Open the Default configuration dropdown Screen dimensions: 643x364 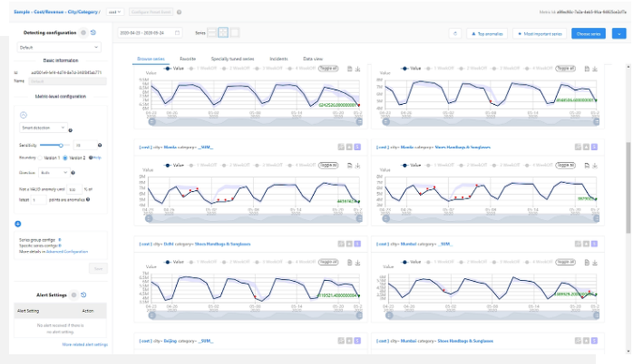point(59,48)
